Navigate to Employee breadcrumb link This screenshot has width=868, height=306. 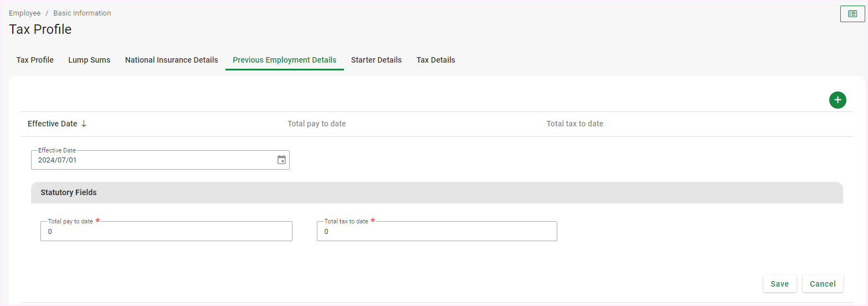click(x=24, y=13)
